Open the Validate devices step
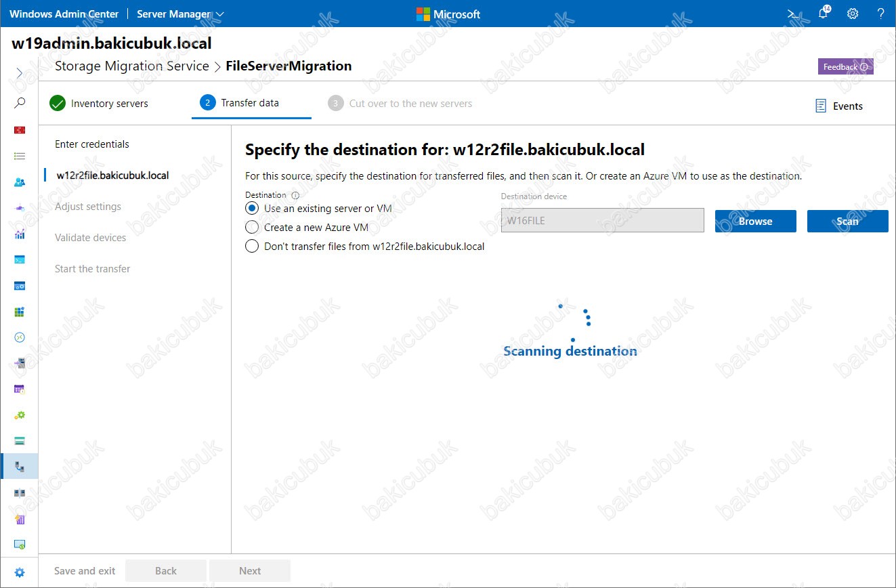Screen dimensions: 896x588 click(x=91, y=238)
